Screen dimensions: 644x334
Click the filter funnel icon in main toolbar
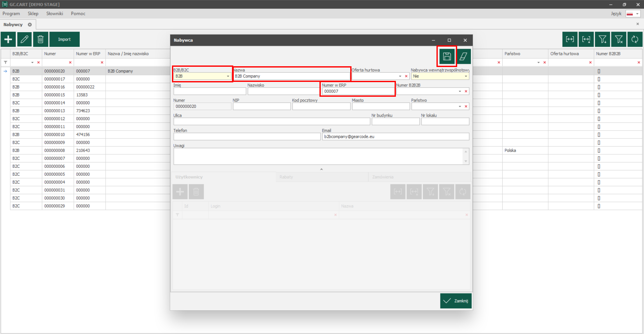click(602, 39)
